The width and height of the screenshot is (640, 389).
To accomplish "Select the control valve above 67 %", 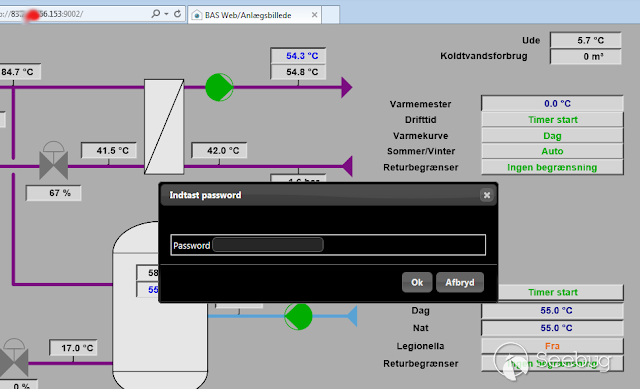I will (53, 160).
